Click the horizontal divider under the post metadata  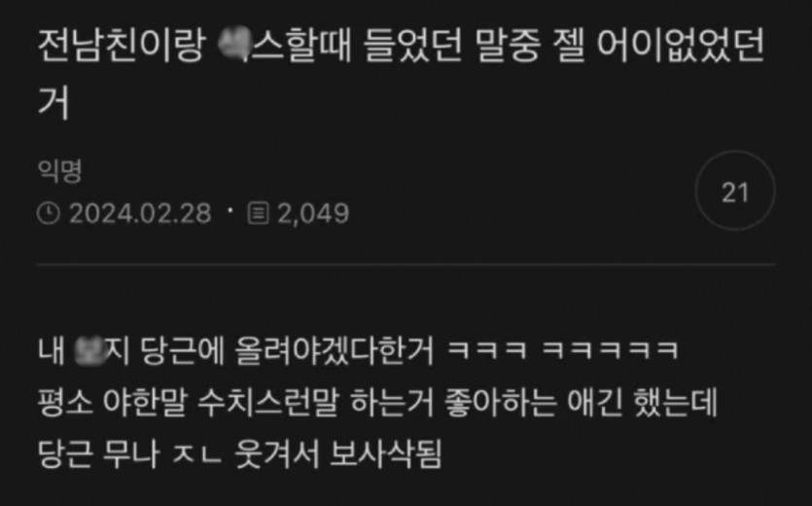tap(406, 265)
